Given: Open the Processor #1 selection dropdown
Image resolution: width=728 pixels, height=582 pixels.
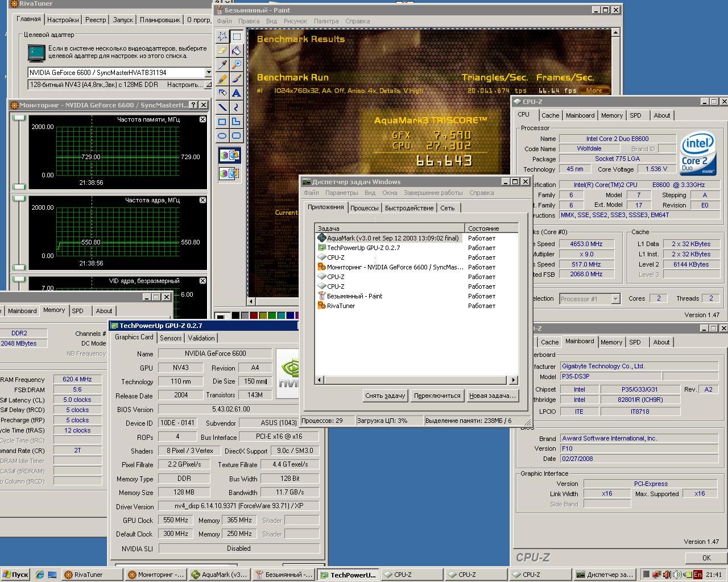Looking at the screenshot, I should click(615, 298).
